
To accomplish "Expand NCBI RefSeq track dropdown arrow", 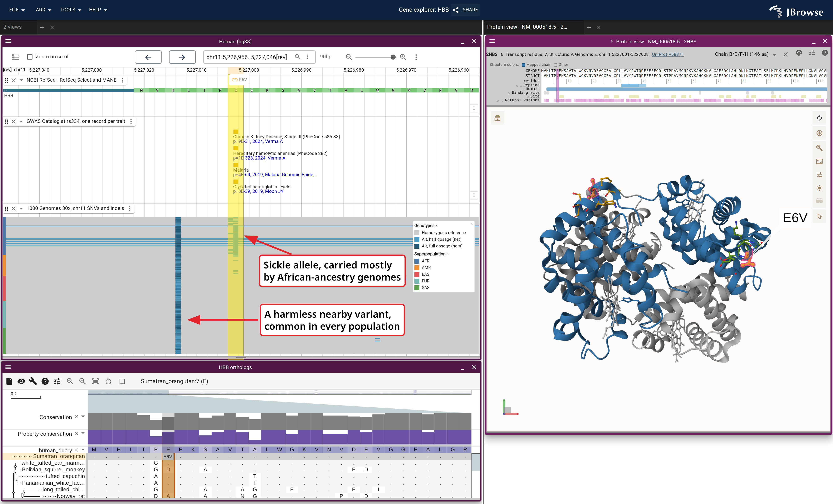I will [21, 80].
